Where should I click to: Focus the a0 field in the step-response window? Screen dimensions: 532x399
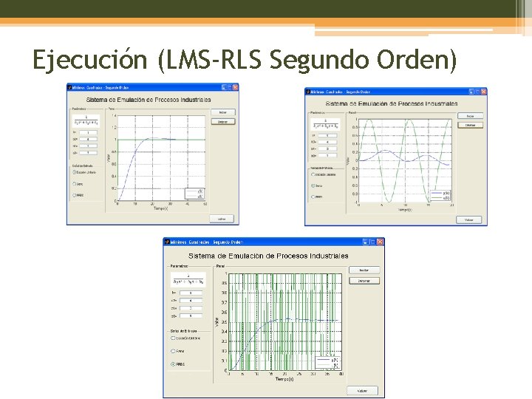88,153
